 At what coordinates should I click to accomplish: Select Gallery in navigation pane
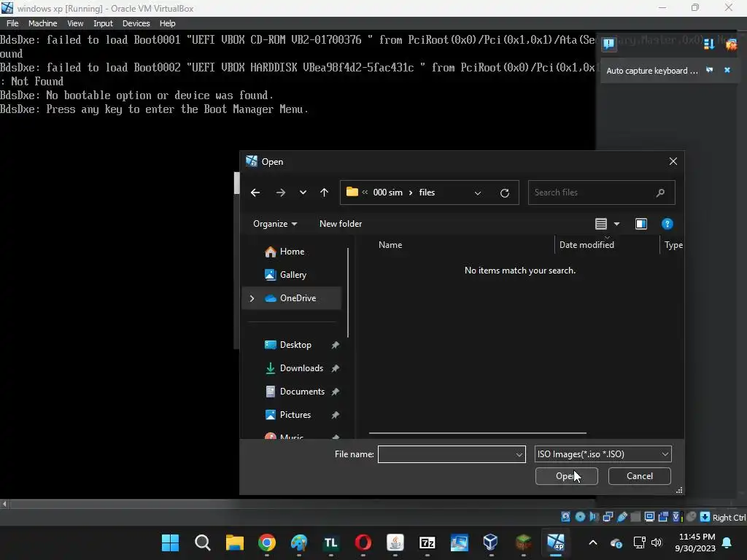click(x=292, y=275)
